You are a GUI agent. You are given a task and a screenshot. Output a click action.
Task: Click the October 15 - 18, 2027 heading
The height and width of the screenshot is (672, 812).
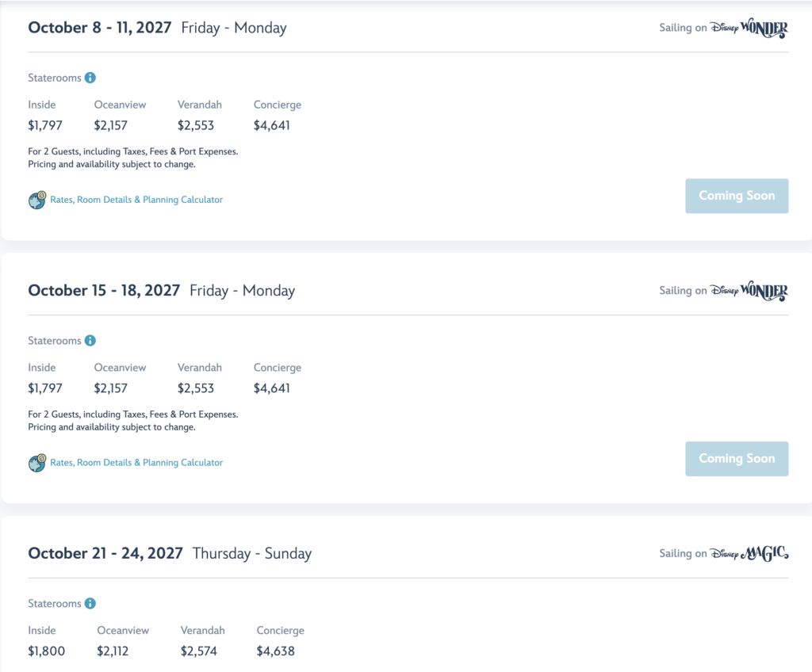tap(104, 291)
